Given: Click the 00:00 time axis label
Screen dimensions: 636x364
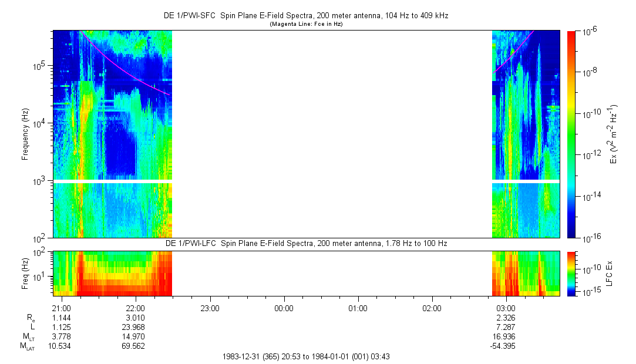Looking at the screenshot, I should [x=284, y=308].
